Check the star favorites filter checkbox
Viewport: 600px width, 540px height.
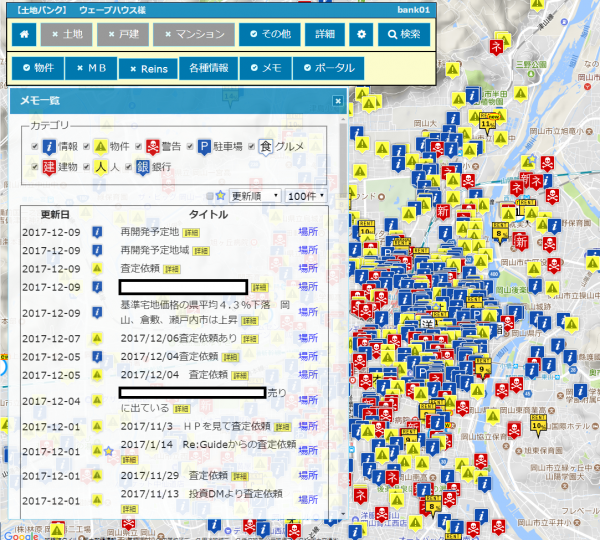[210, 196]
